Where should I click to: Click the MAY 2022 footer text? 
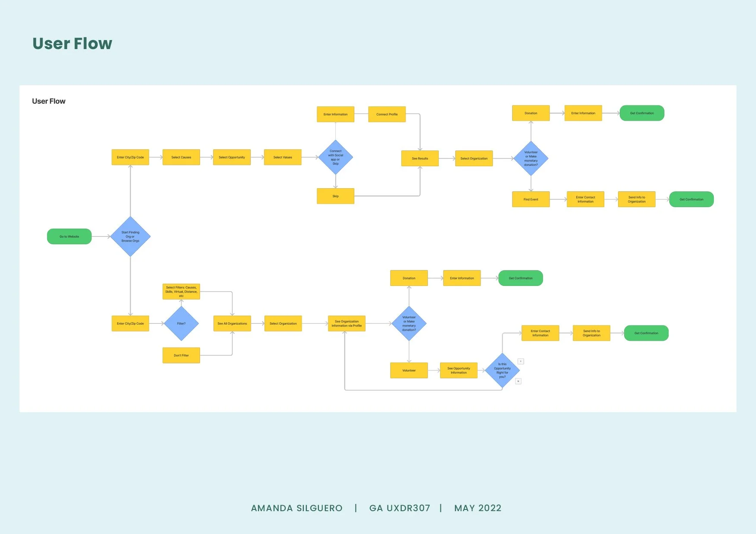click(x=478, y=508)
